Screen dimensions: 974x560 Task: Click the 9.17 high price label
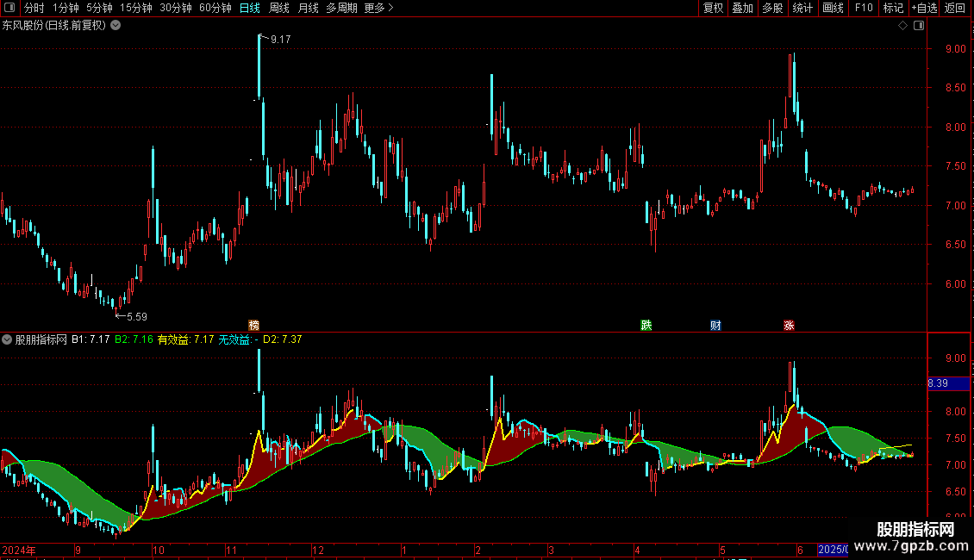[280, 40]
